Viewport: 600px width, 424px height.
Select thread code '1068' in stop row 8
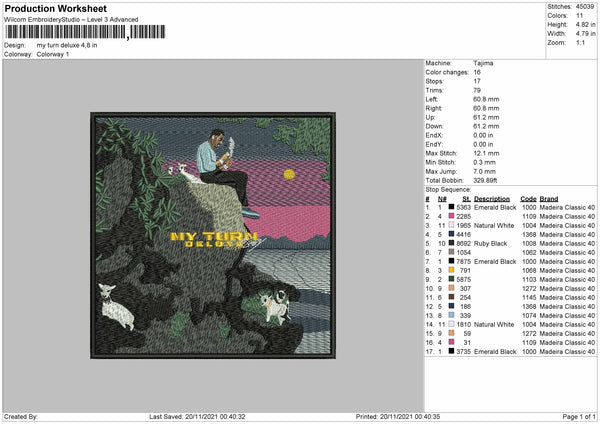[529, 270]
